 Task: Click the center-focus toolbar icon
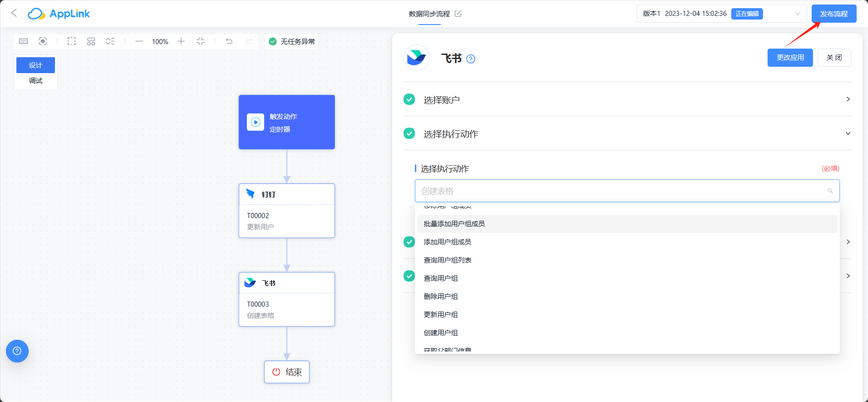(x=43, y=41)
